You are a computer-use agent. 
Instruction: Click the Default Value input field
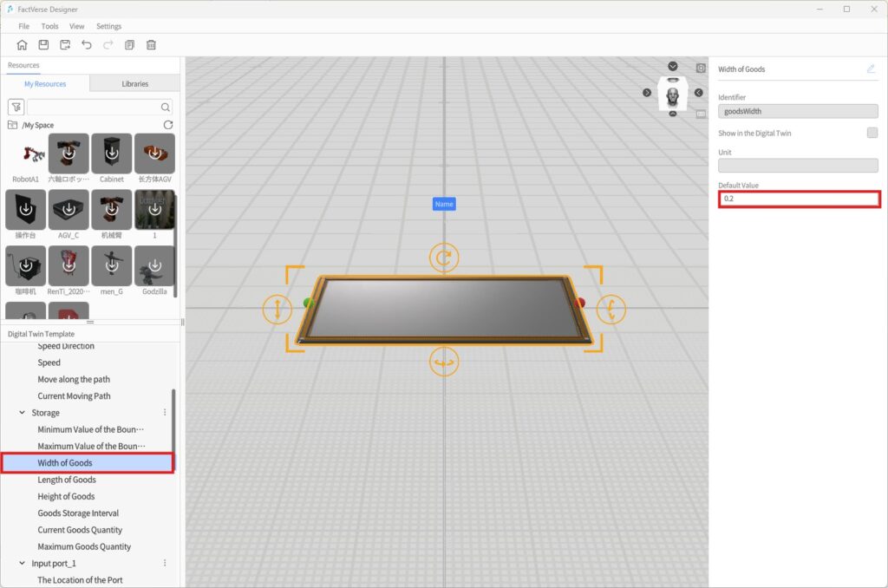point(799,199)
